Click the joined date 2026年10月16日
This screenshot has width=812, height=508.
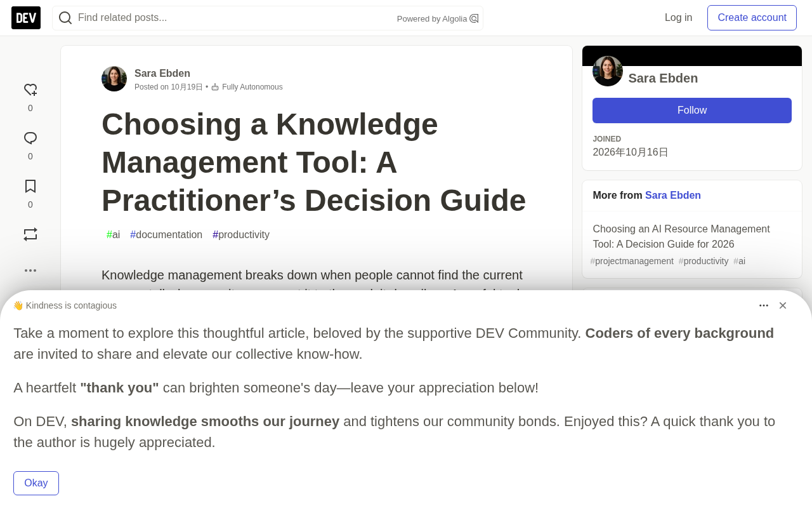coord(631,152)
